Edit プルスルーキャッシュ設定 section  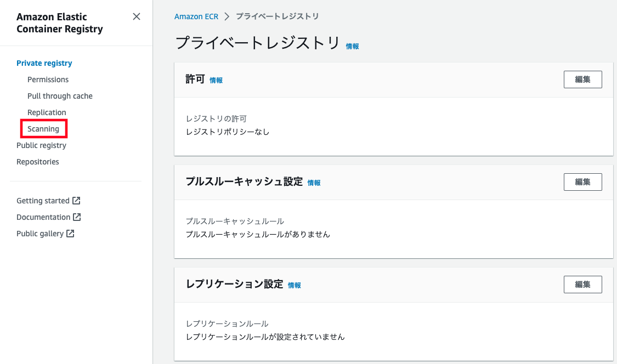click(x=582, y=182)
